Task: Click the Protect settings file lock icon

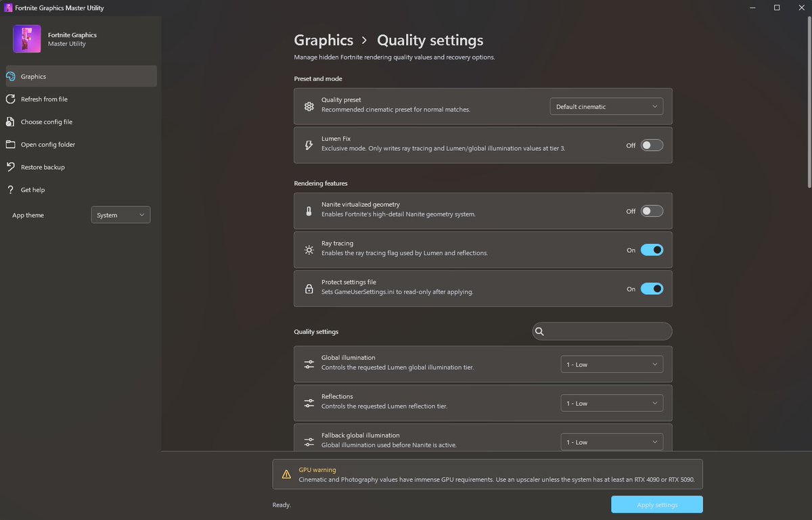Action: [x=309, y=289]
